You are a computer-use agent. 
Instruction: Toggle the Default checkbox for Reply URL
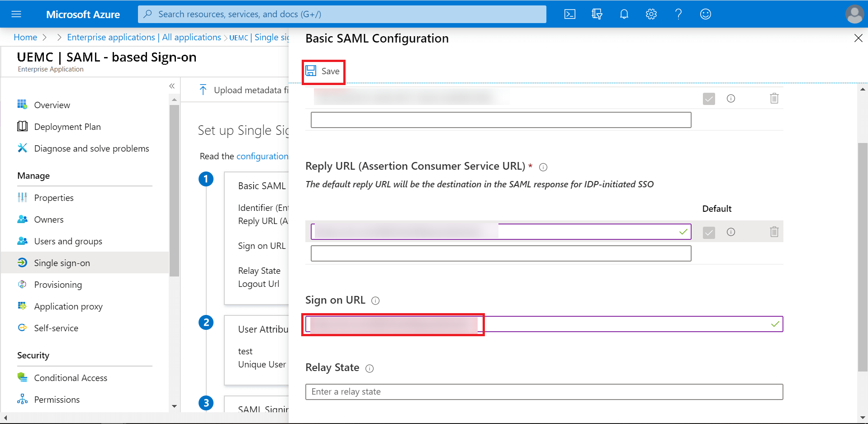(709, 233)
